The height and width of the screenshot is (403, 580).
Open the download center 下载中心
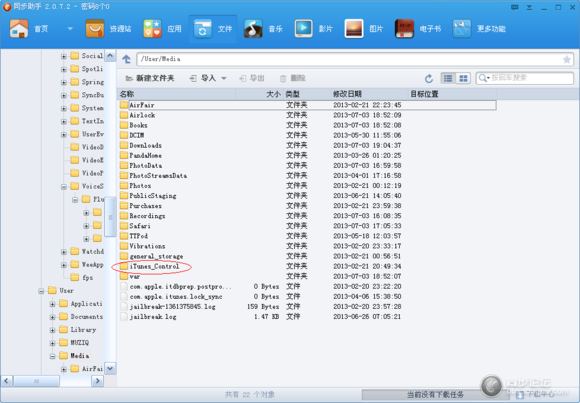[536, 394]
